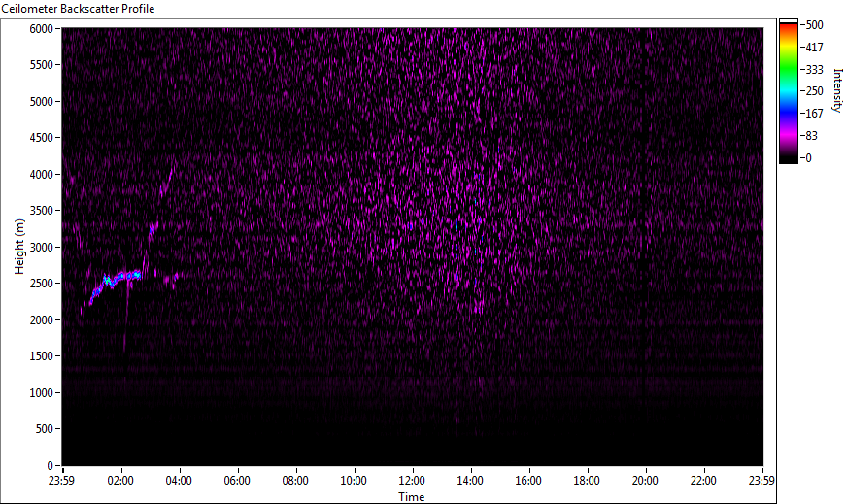Click the 4000 height tick label
The width and height of the screenshot is (847, 504).
coord(41,175)
